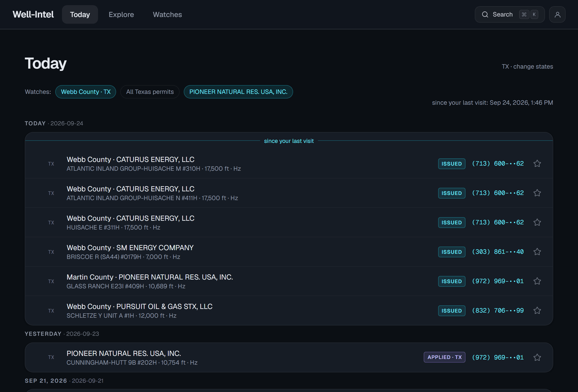Toggle the Webb County · TX watch chip

click(86, 92)
